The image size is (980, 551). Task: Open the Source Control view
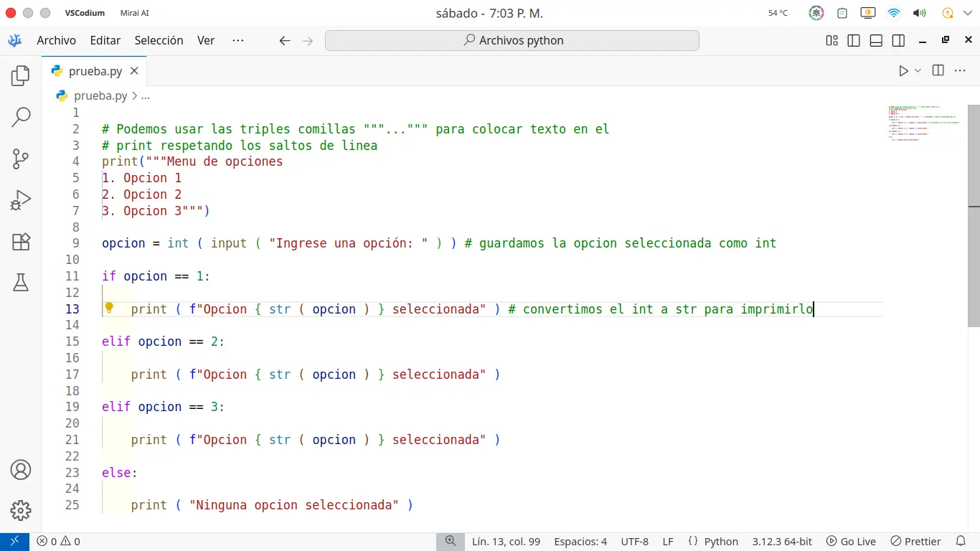click(x=21, y=159)
